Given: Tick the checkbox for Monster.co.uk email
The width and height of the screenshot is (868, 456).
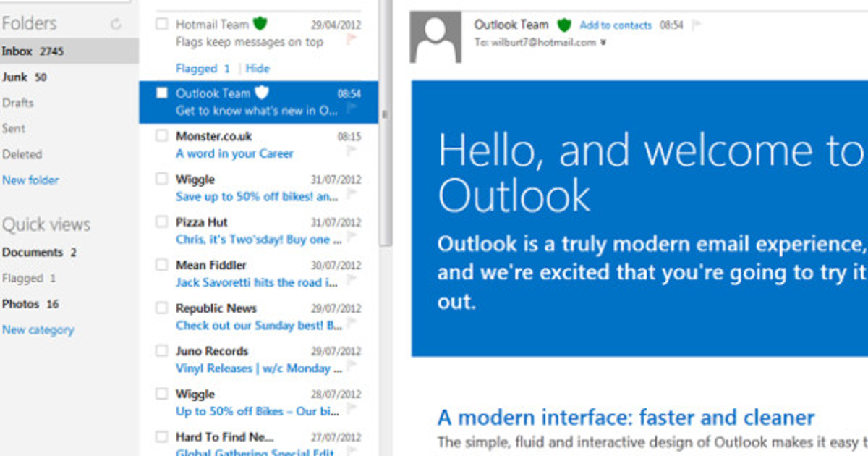Looking at the screenshot, I should point(161,136).
